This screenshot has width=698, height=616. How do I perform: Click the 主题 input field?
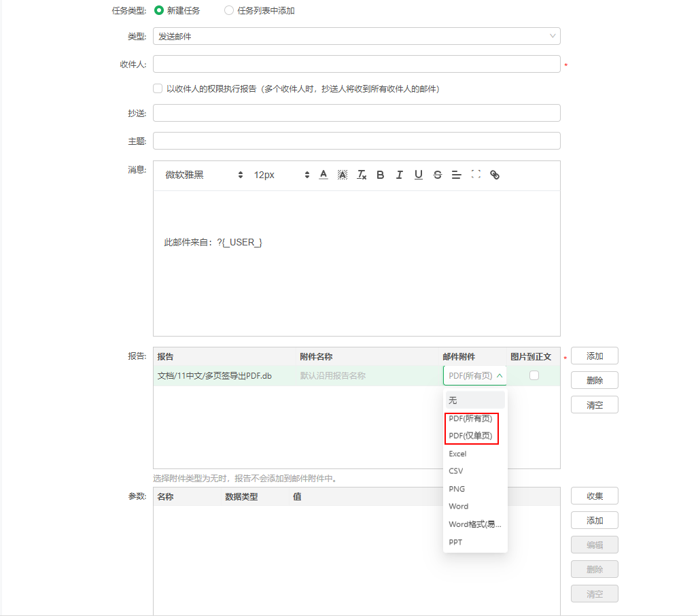357,141
